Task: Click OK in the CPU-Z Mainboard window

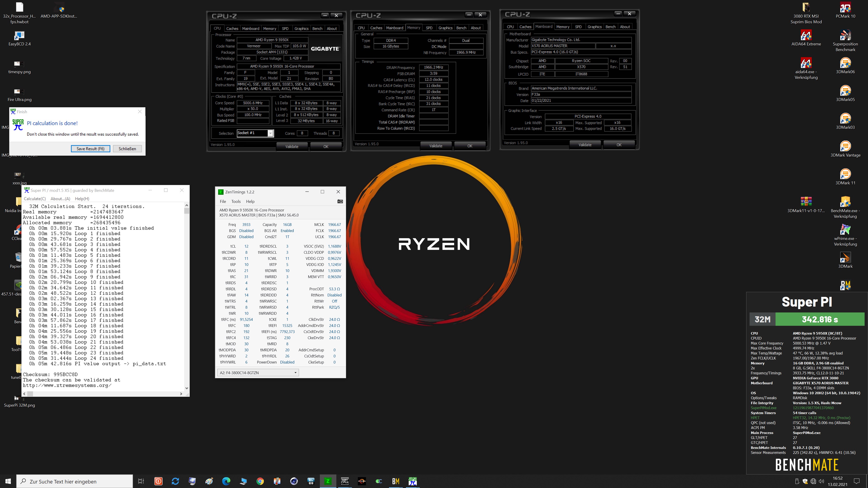Action: tap(619, 145)
